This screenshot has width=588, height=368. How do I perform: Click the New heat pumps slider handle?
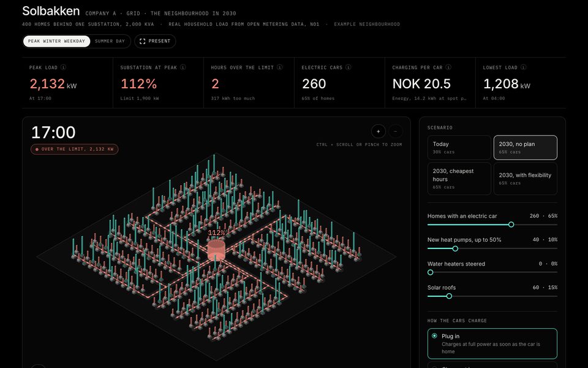click(x=455, y=248)
